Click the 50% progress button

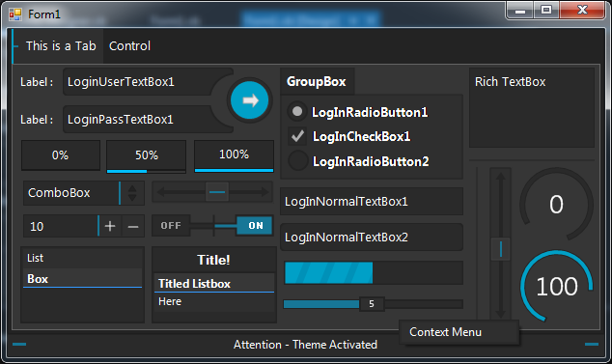147,156
